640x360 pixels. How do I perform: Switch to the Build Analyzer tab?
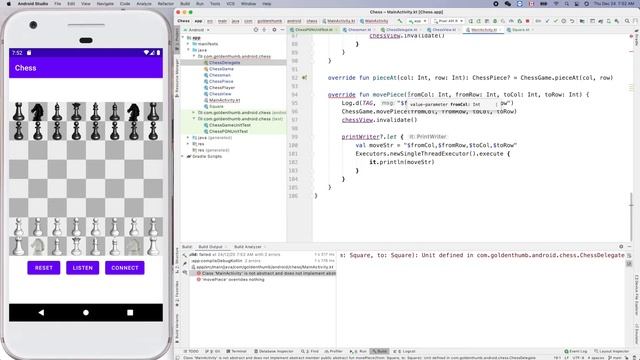click(247, 247)
